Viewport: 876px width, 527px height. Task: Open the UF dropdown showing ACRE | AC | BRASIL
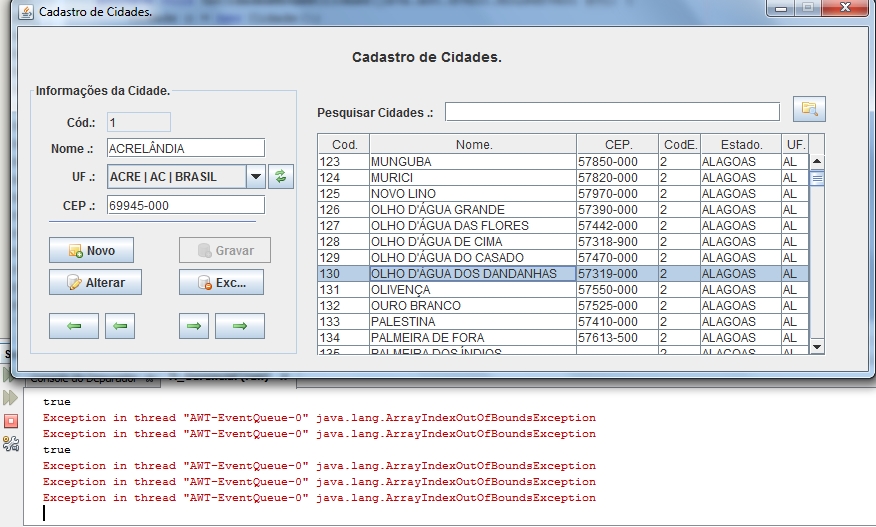[x=256, y=177]
